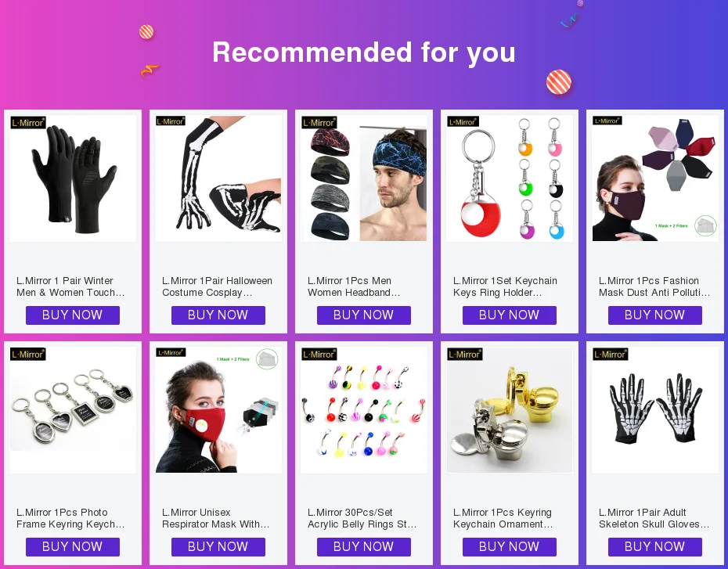The height and width of the screenshot is (569, 728).
Task: View the red respirator mask photo
Action: click(x=218, y=410)
